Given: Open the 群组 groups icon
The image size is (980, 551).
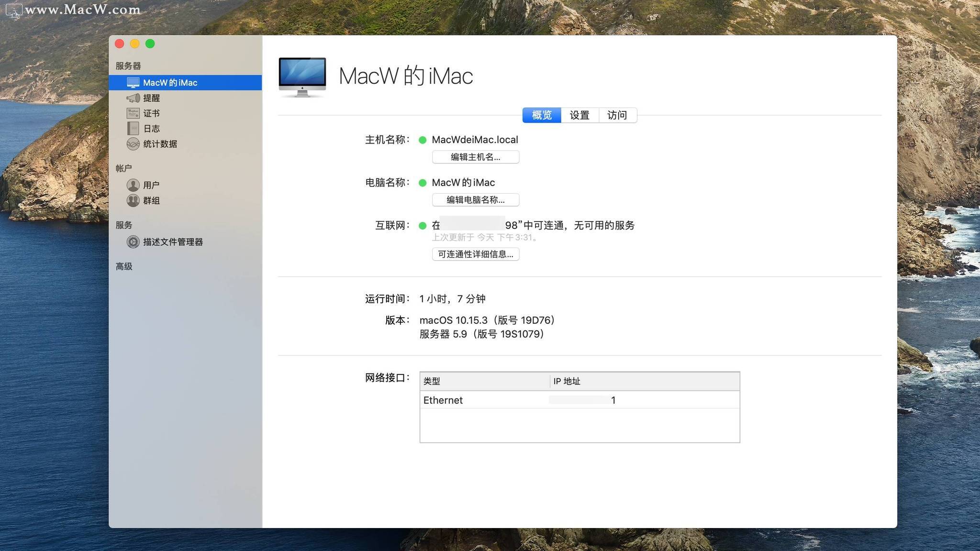Looking at the screenshot, I should tap(133, 200).
